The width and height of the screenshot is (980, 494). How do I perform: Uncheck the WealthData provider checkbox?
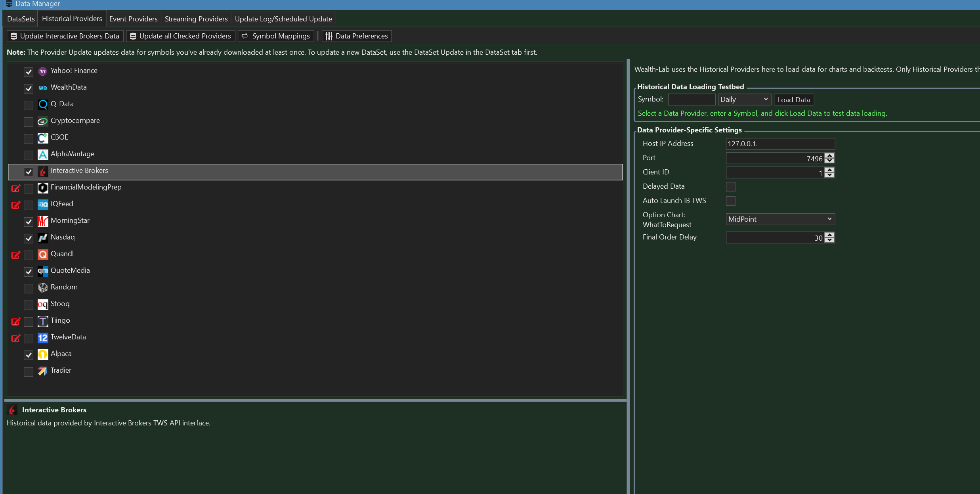coord(29,88)
